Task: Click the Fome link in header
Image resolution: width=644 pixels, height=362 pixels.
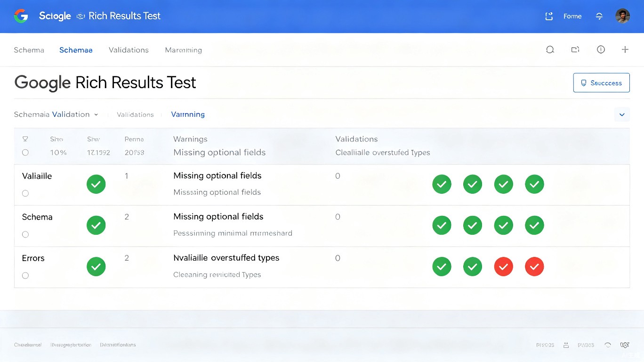Action: pyautogui.click(x=572, y=16)
